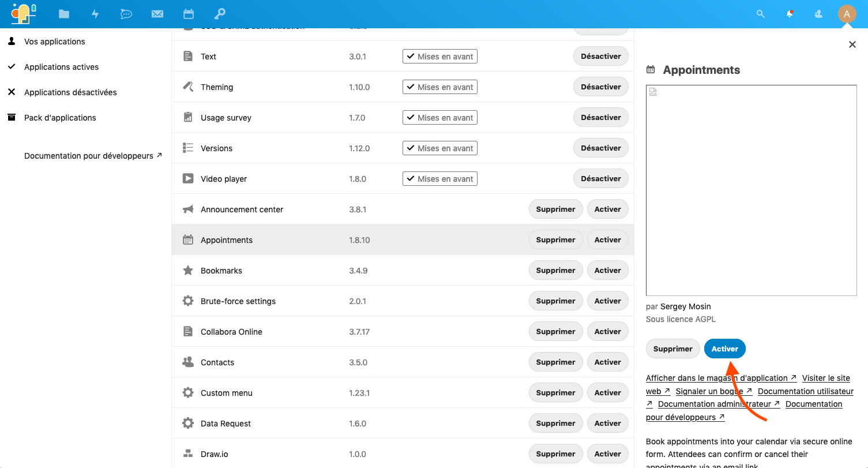
Task: Activate Appointments from the list row
Action: click(x=608, y=239)
